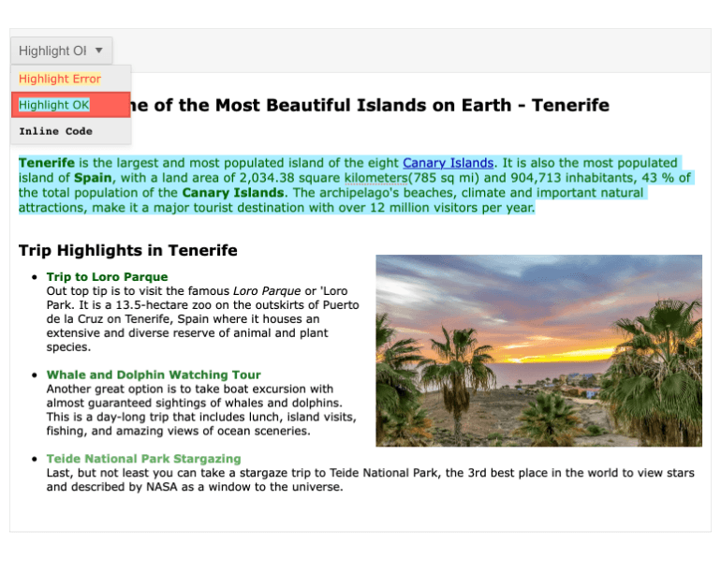
Task: Click the dropdown arrow beside Highlight label
Action: [x=99, y=51]
